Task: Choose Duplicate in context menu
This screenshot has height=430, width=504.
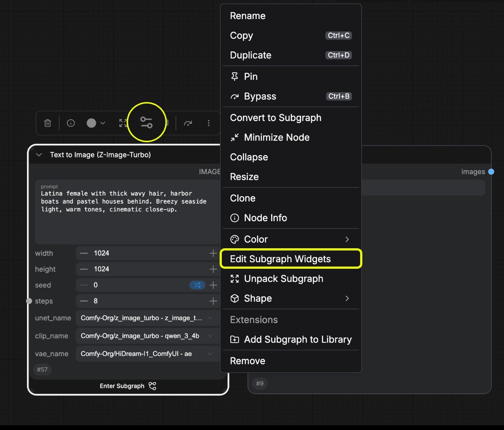Action: pos(291,55)
